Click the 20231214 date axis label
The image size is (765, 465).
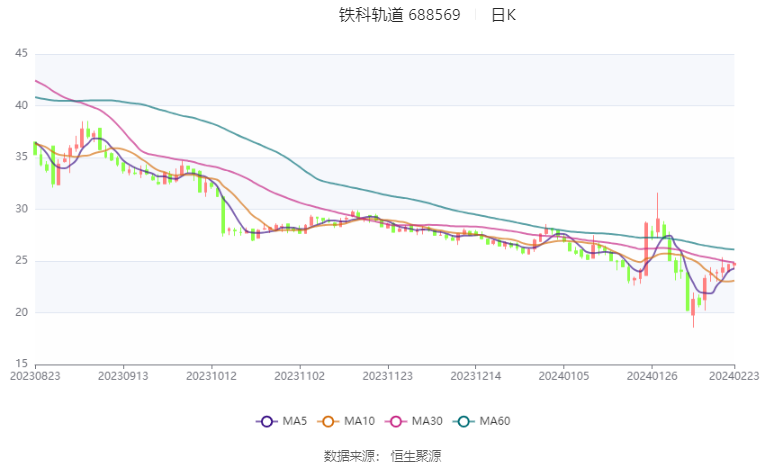[476, 376]
